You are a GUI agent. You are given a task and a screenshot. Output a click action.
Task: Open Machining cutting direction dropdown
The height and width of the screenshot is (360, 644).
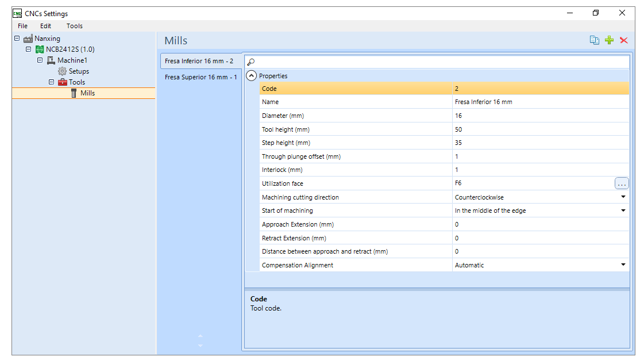click(x=623, y=197)
